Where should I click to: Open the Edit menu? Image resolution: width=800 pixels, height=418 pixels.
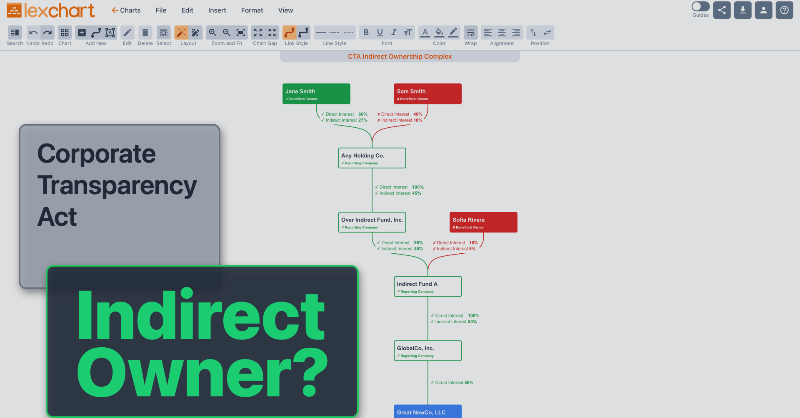[x=187, y=10]
